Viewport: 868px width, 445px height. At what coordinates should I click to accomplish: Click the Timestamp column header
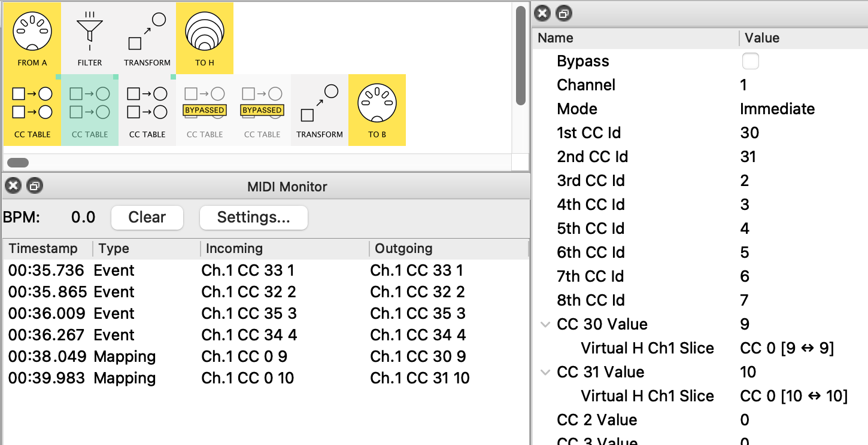pyautogui.click(x=43, y=249)
